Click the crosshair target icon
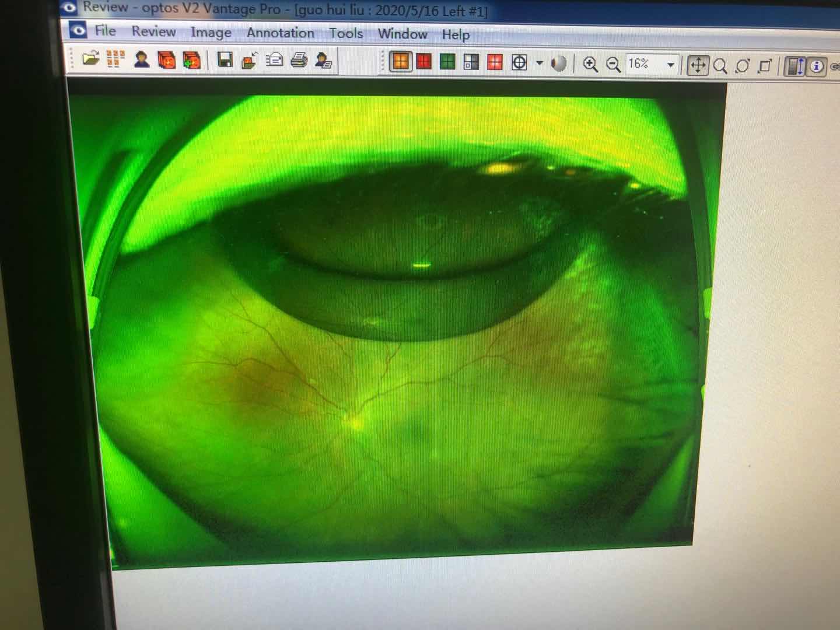The width and height of the screenshot is (840, 630). click(x=519, y=62)
